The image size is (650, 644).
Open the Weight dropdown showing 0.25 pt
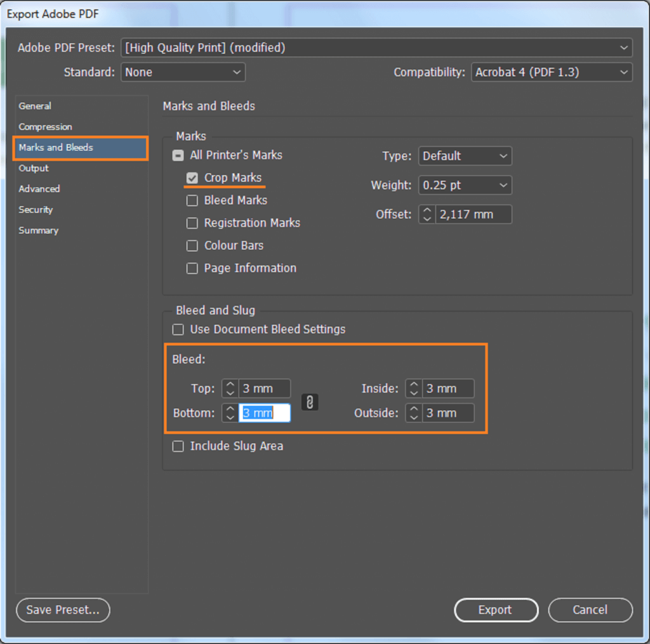coord(465,185)
